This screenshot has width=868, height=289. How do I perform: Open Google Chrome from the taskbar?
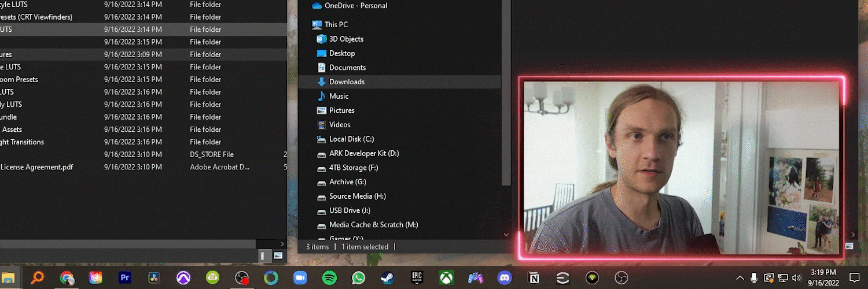[x=67, y=278]
